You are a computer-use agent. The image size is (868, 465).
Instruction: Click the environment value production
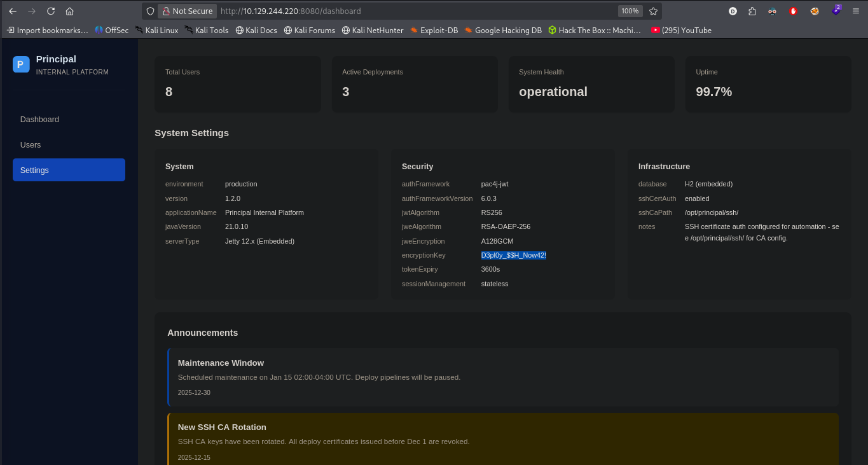[241, 184]
